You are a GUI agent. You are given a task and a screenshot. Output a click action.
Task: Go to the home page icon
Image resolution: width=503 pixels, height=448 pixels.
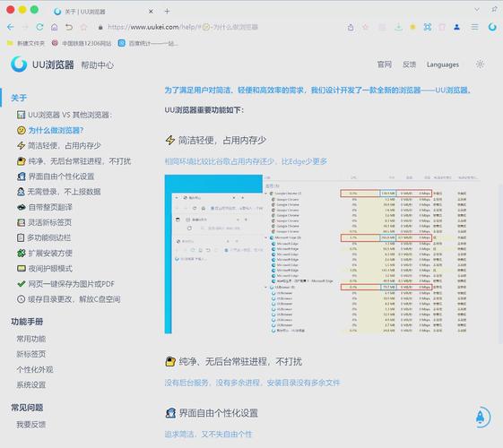point(54,27)
